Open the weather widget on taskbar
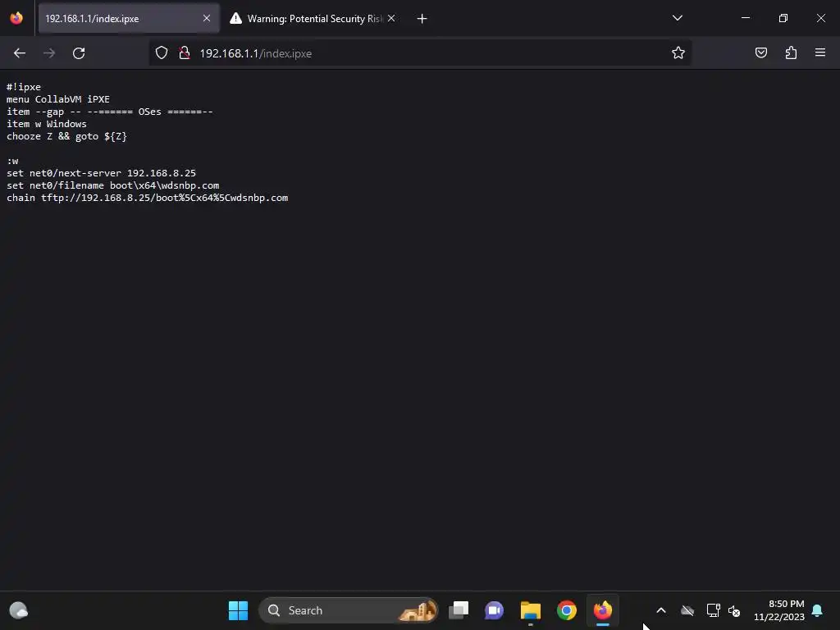840x630 pixels. [x=19, y=610]
